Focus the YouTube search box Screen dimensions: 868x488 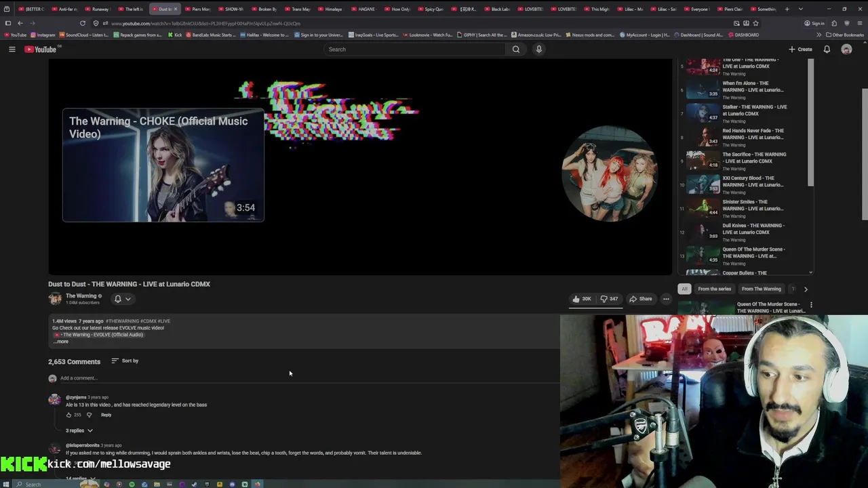414,49
